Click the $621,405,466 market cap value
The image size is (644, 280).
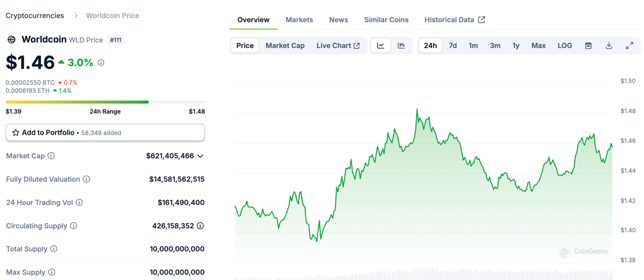click(170, 156)
